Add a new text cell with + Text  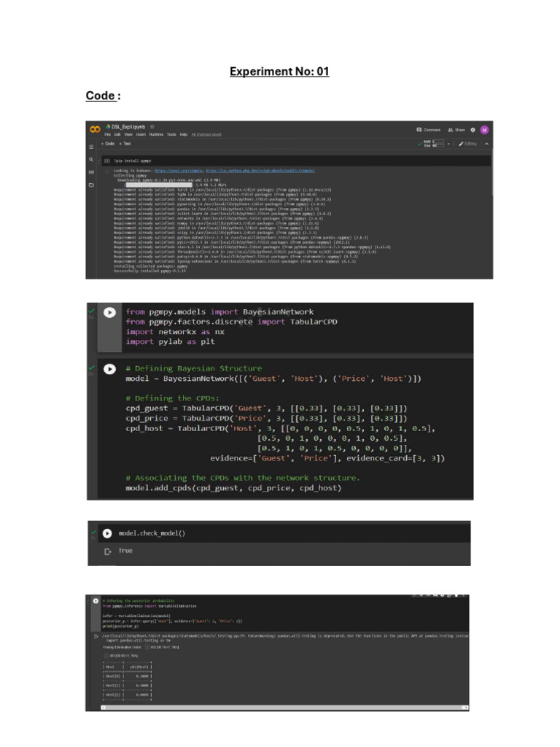[x=125, y=144]
